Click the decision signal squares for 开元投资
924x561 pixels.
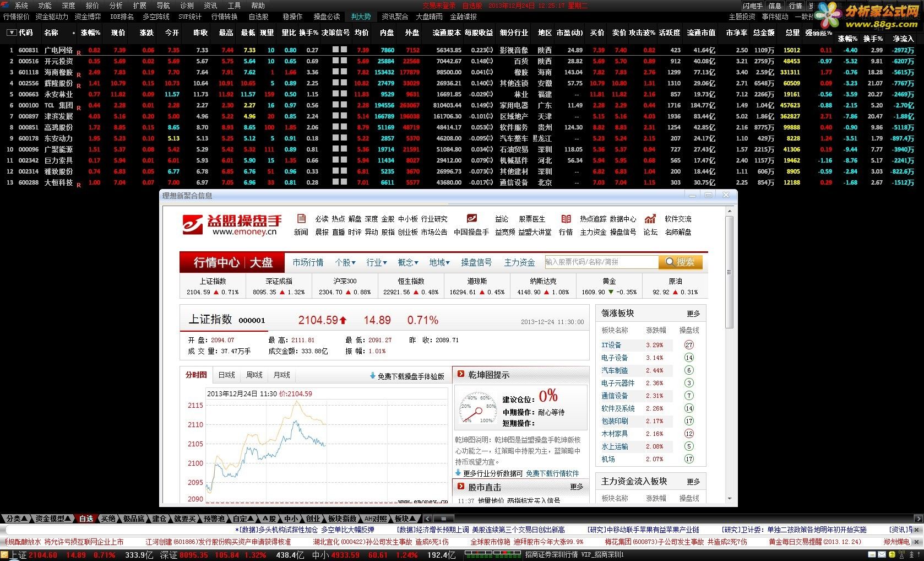(340, 61)
